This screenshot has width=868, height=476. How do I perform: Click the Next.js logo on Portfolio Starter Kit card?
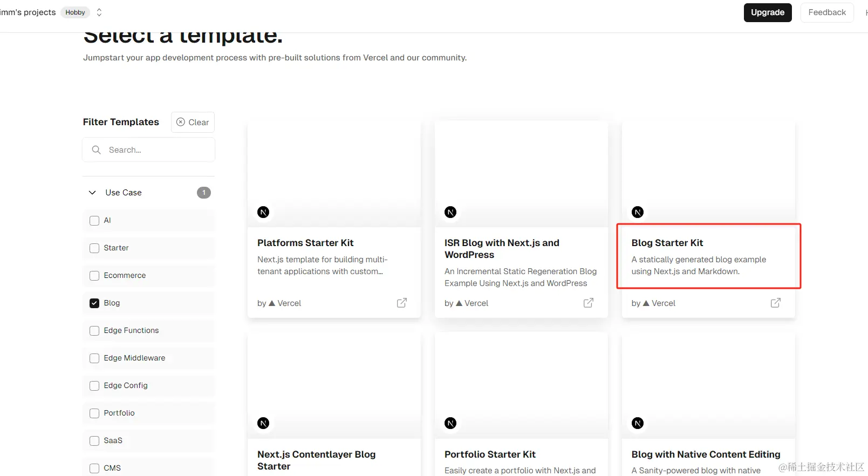450,423
